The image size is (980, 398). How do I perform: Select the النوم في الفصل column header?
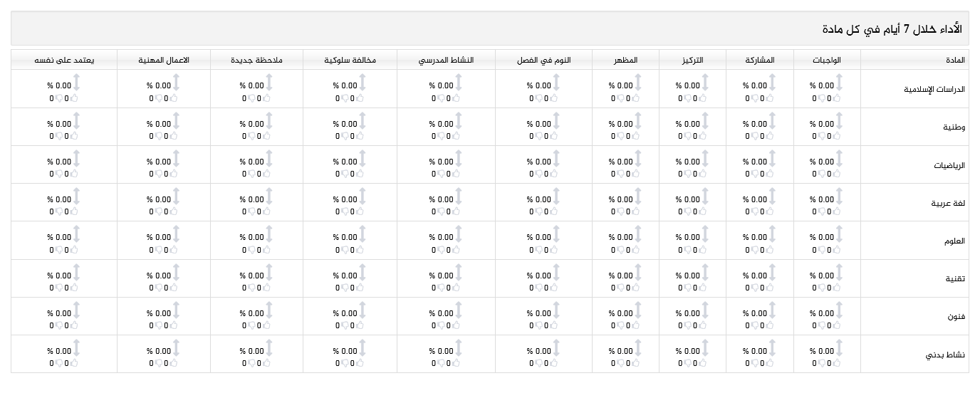pos(543,61)
